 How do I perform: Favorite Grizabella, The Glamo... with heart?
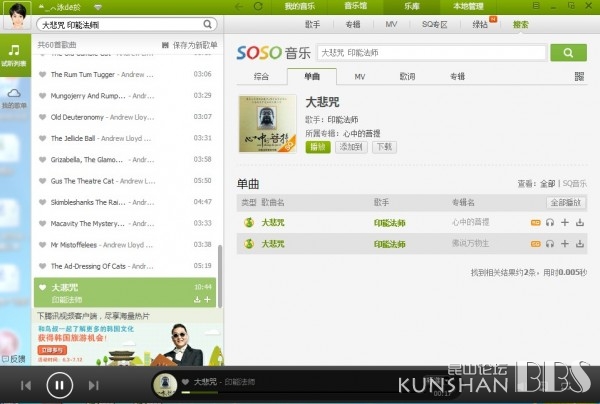coord(42,160)
